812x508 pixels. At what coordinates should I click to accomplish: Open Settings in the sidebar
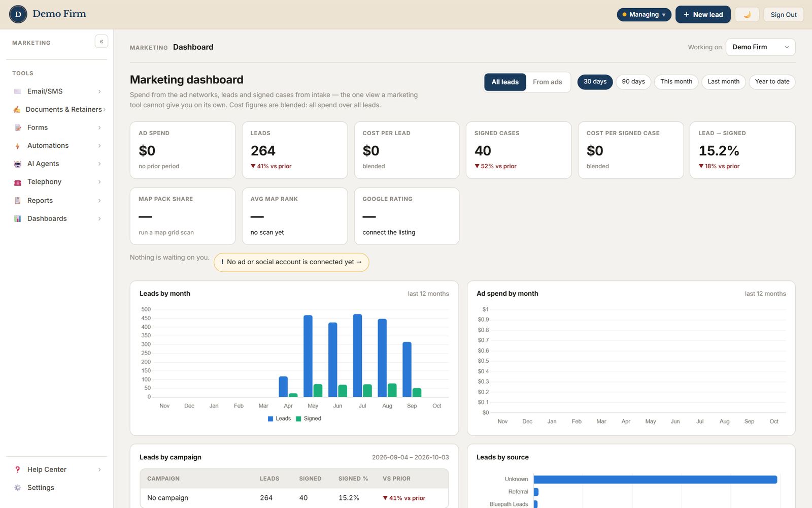pos(57,488)
